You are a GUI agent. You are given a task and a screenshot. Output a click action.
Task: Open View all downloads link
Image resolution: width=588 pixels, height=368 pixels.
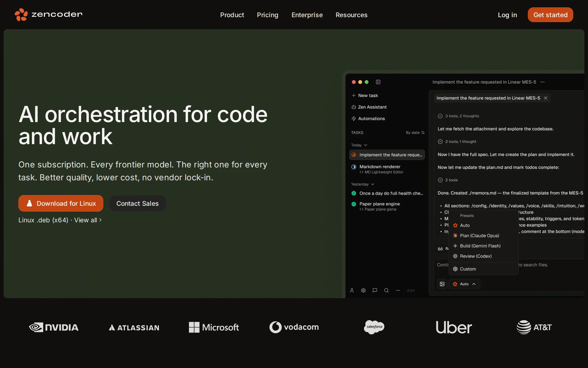point(88,220)
